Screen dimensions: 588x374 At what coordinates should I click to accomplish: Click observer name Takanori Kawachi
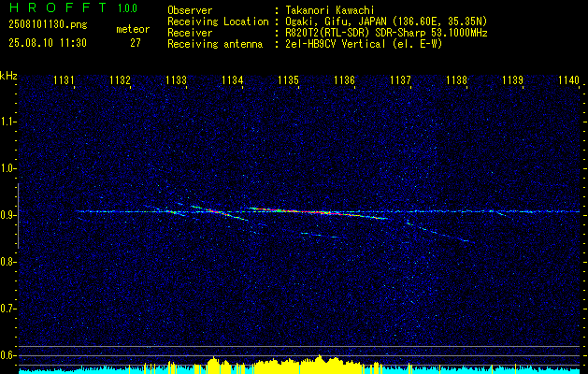pyautogui.click(x=328, y=10)
